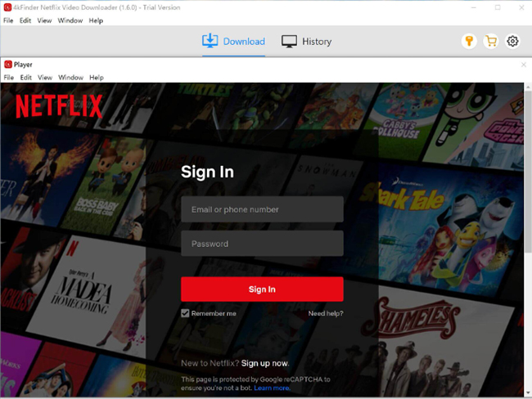The width and height of the screenshot is (532, 399).
Task: Open File menu in Player window
Action: pos(9,78)
